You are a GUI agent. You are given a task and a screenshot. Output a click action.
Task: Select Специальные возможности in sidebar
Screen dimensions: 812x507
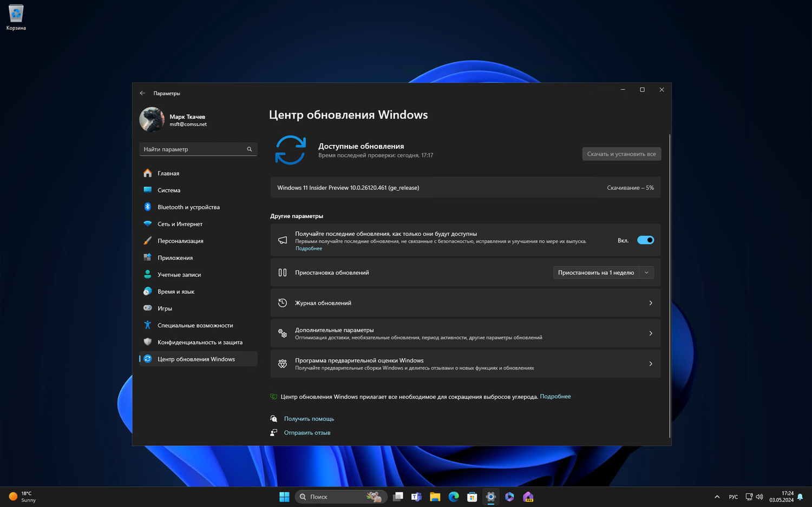click(198, 325)
